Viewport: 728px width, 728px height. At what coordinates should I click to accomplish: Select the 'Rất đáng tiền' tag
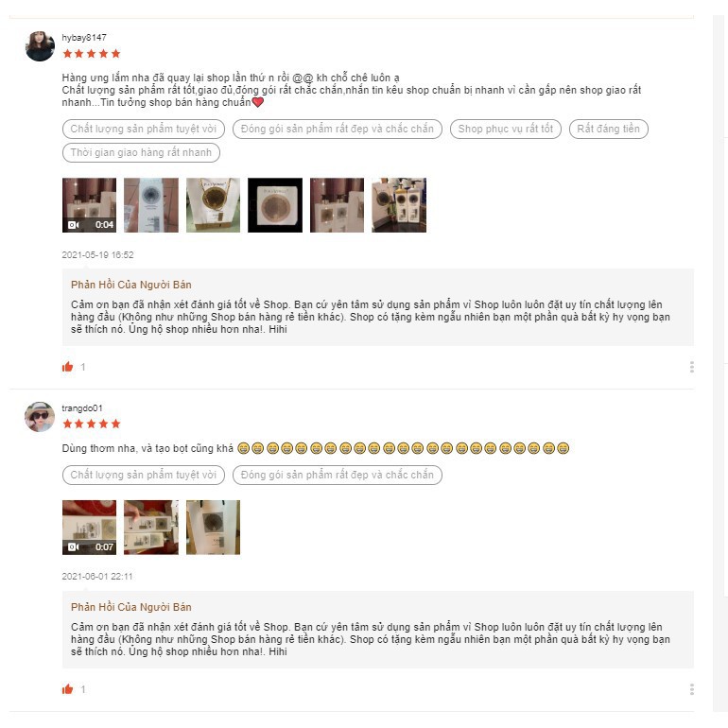608,129
